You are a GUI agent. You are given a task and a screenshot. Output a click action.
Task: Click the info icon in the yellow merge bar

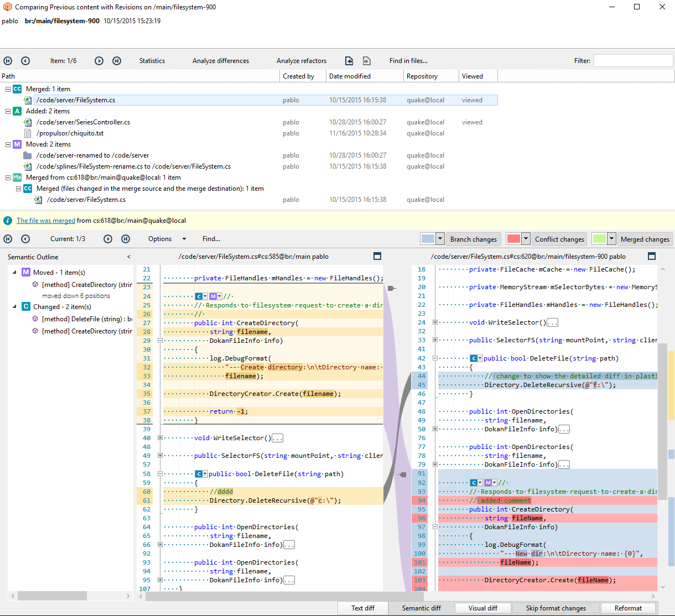[8, 221]
